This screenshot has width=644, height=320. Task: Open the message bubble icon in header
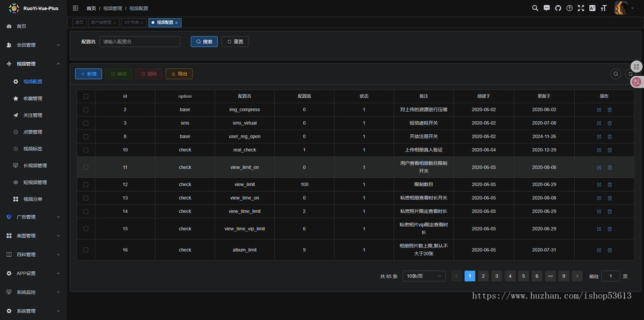[547, 8]
